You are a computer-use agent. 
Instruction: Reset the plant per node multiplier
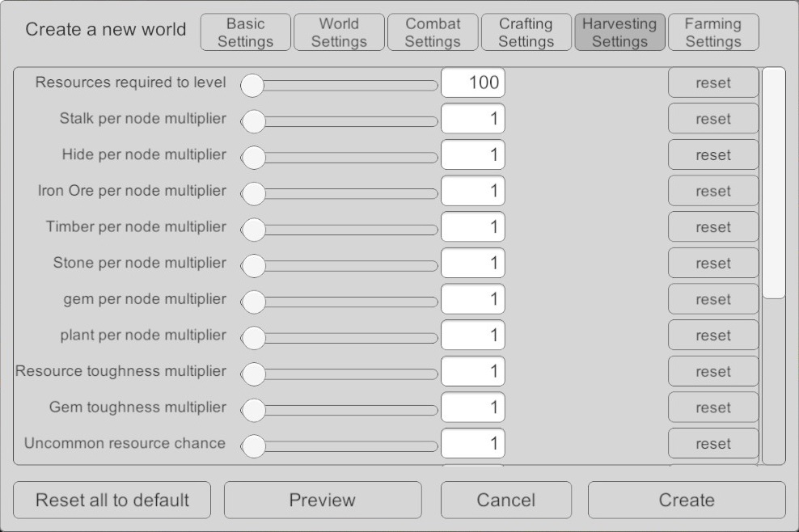point(713,336)
